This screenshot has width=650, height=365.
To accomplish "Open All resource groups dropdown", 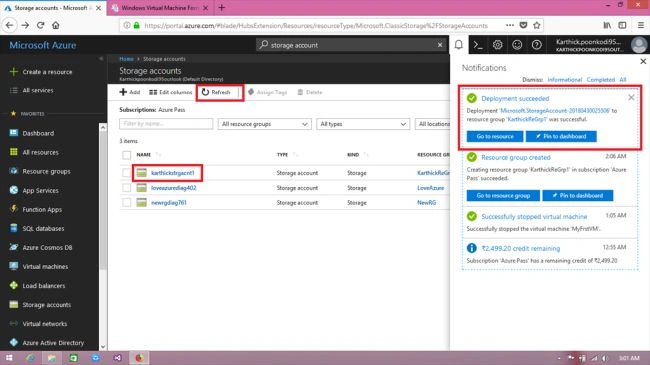I will [x=264, y=124].
